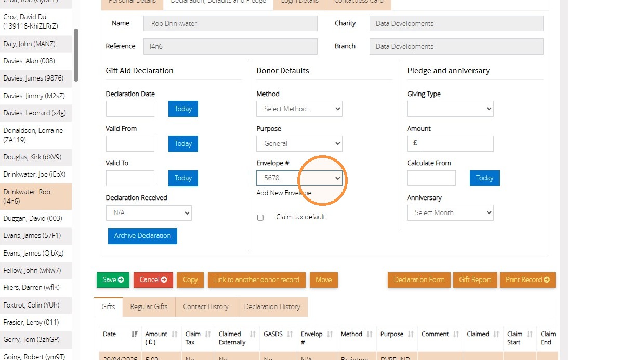Open the Declaration History tab

[272, 306]
